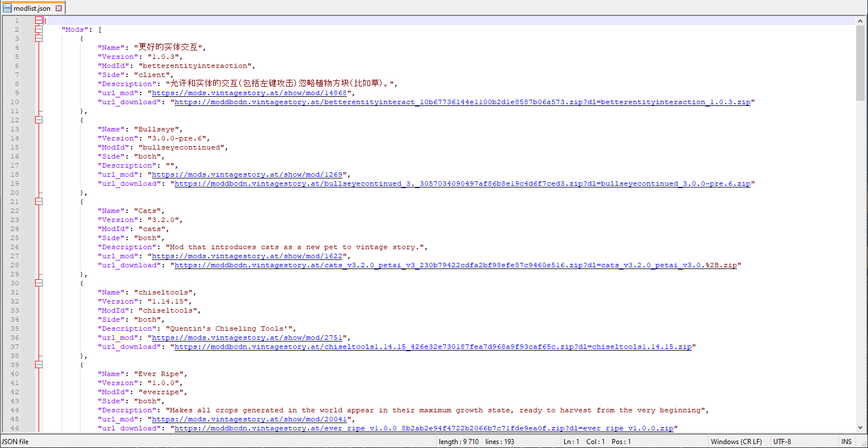Toggle the INS insert mode indicator

coord(846,442)
